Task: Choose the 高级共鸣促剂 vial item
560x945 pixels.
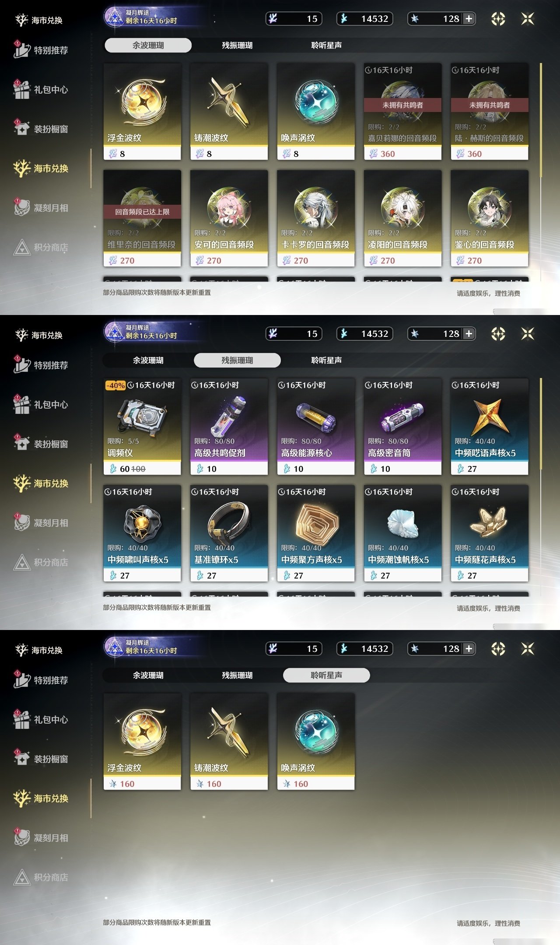Action: tap(229, 427)
